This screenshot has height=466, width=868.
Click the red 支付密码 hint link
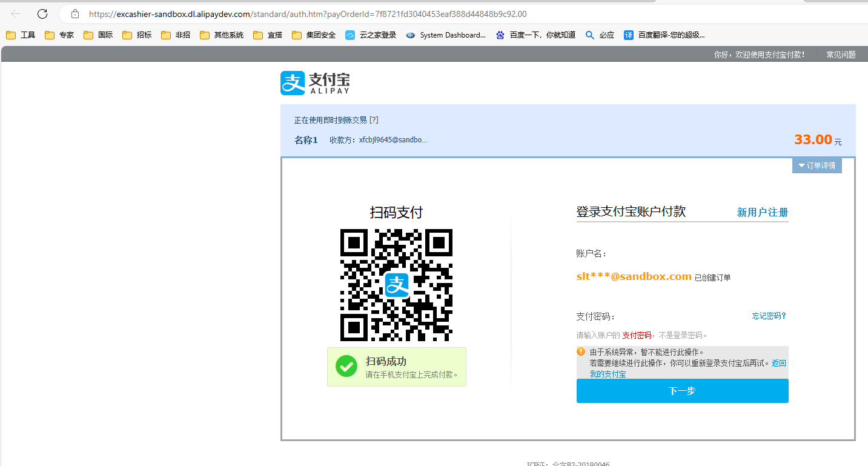tap(637, 335)
